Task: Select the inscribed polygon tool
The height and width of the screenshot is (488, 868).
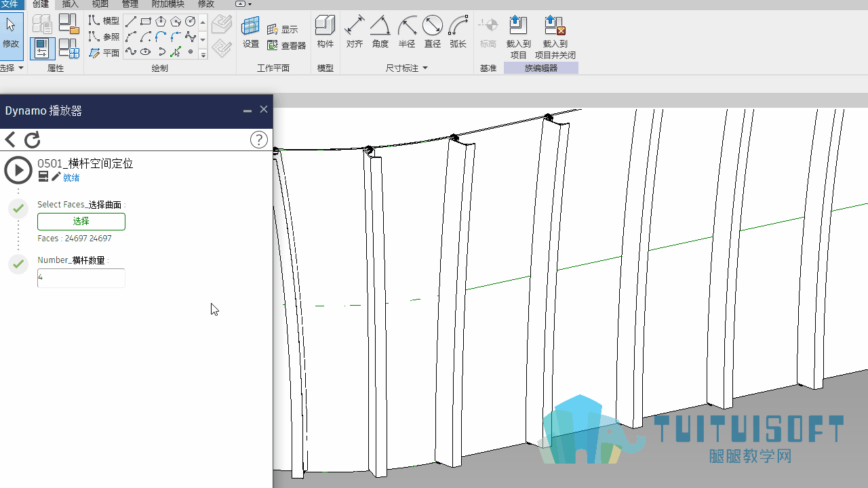Action: tap(161, 22)
